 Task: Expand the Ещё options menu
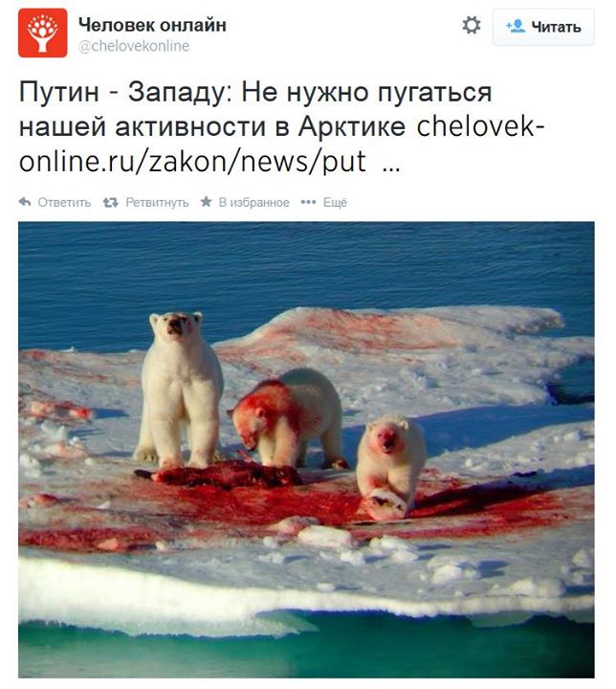pos(335,203)
